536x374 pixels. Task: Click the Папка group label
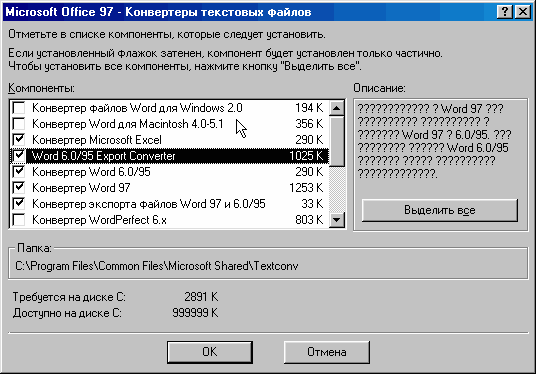pyautogui.click(x=34, y=248)
